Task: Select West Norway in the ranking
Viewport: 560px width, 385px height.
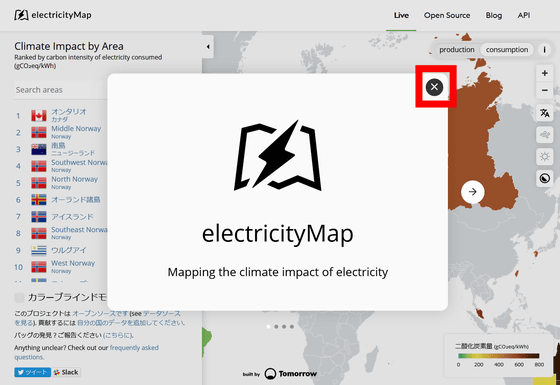Action: tap(61, 266)
